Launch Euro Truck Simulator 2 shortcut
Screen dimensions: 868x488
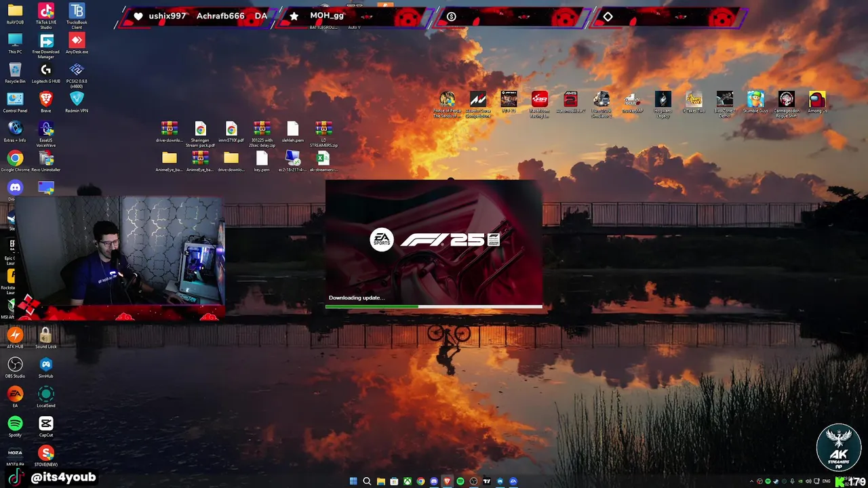[x=601, y=104]
